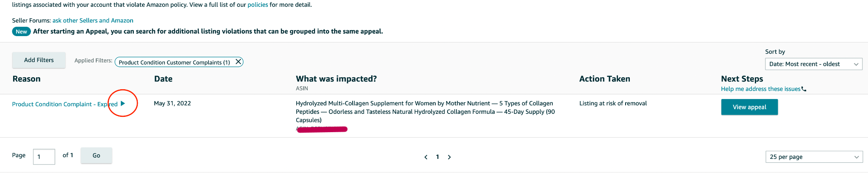The width and height of the screenshot is (868, 178).
Task: Open the policies link
Action: tap(258, 5)
